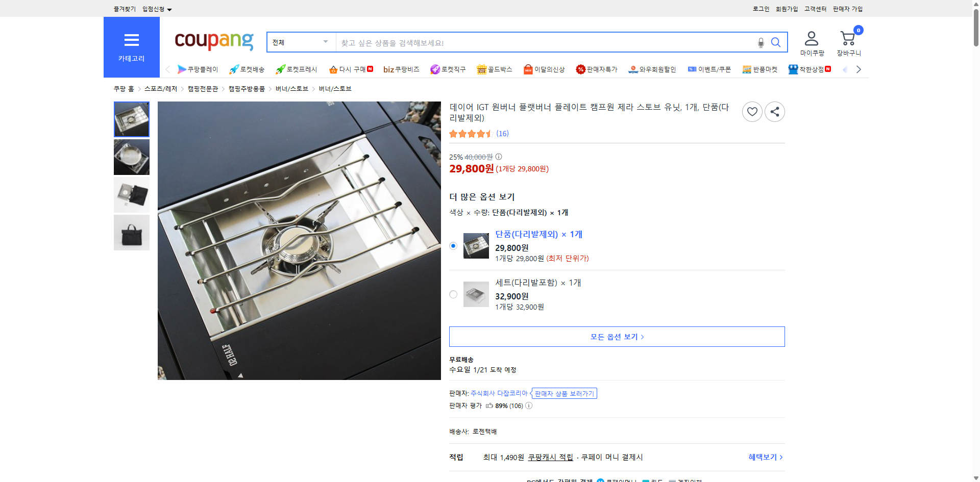Click the 모든 옵션 보기 button
This screenshot has width=980, height=482.
tap(616, 336)
